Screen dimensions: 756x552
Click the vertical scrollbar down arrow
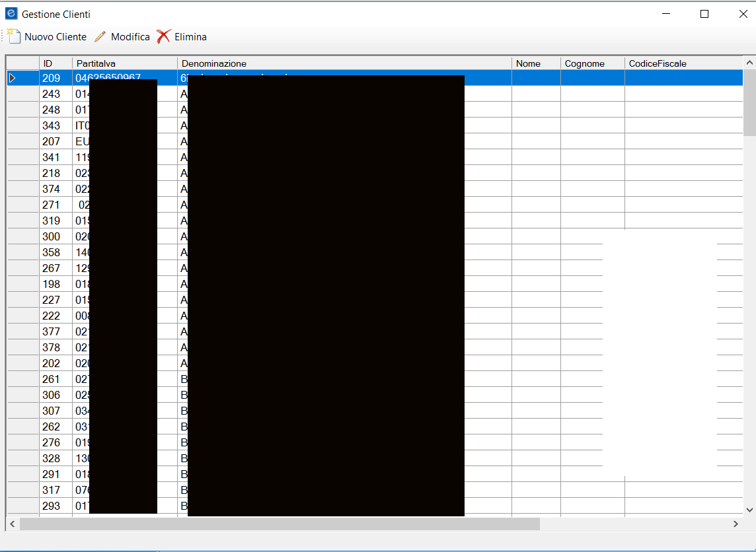(749, 510)
